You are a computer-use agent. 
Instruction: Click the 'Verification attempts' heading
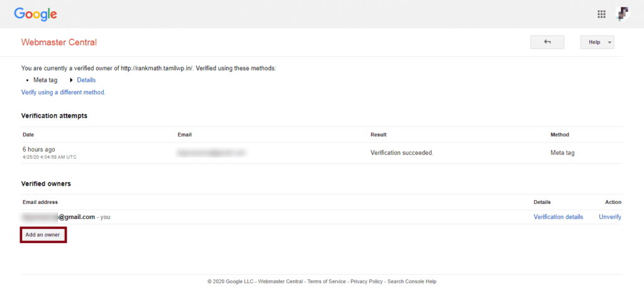pyautogui.click(x=54, y=116)
